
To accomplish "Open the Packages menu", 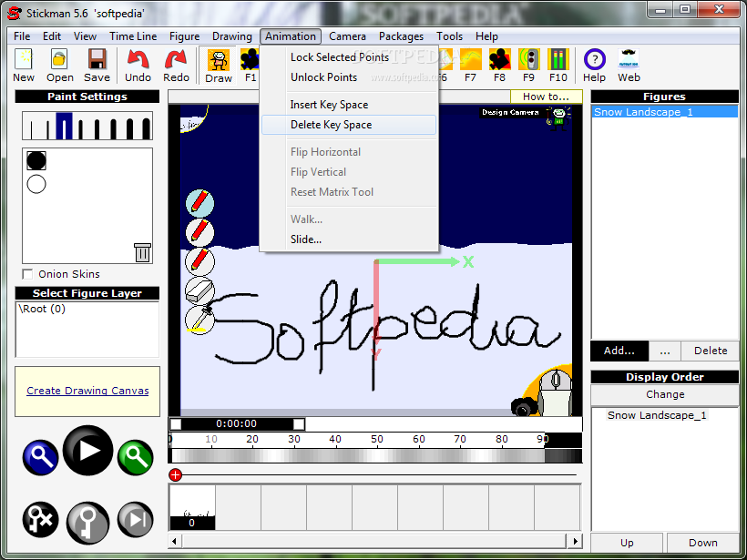I will coord(401,36).
